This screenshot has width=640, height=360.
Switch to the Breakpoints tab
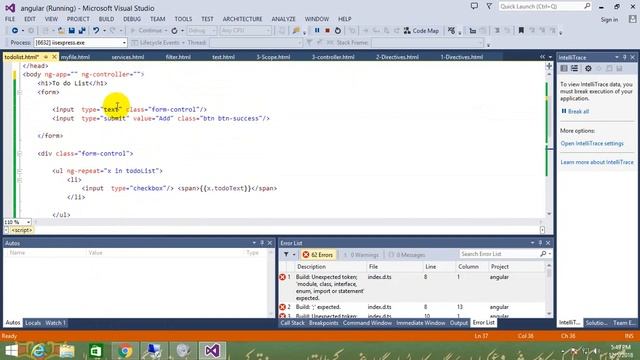324,323
